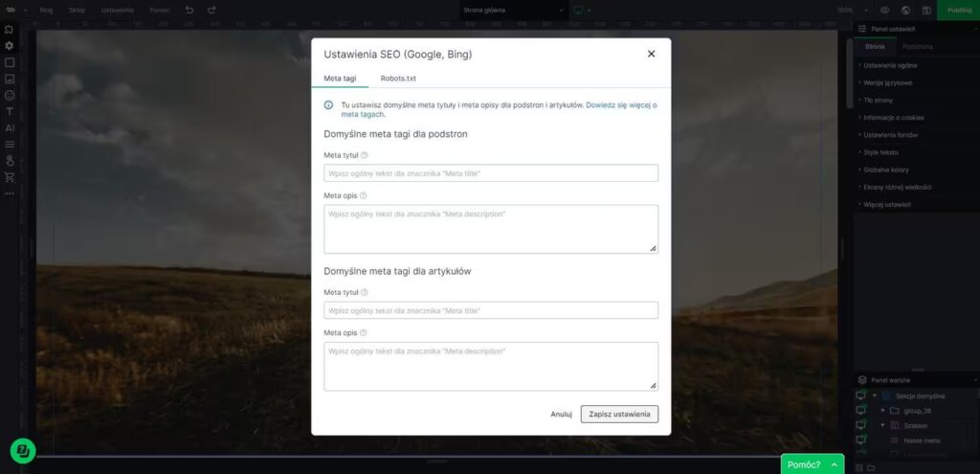980x474 pixels.
Task: Open the dropdown arrow next to WebWave logo
Action: [25, 11]
